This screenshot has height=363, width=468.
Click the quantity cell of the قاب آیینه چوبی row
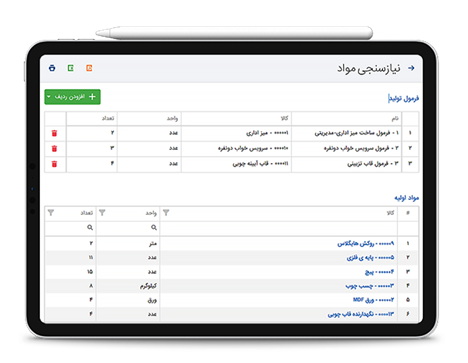tap(92, 164)
